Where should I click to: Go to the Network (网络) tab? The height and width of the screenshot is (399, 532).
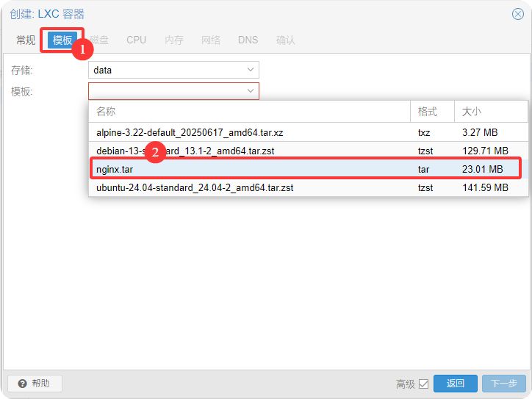(x=211, y=40)
